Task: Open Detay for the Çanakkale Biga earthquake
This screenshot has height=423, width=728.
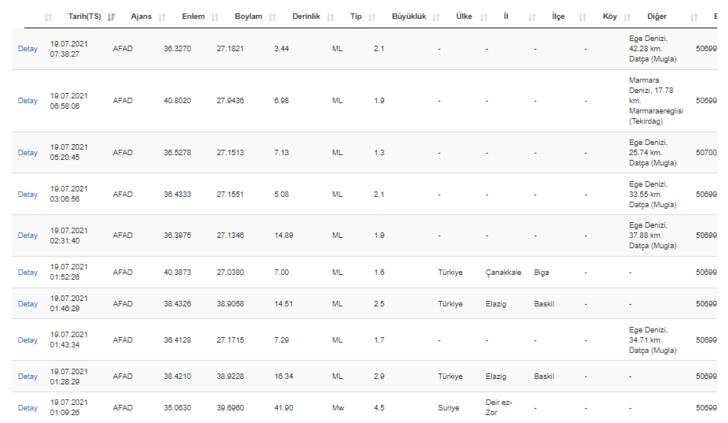Action: 28,272
